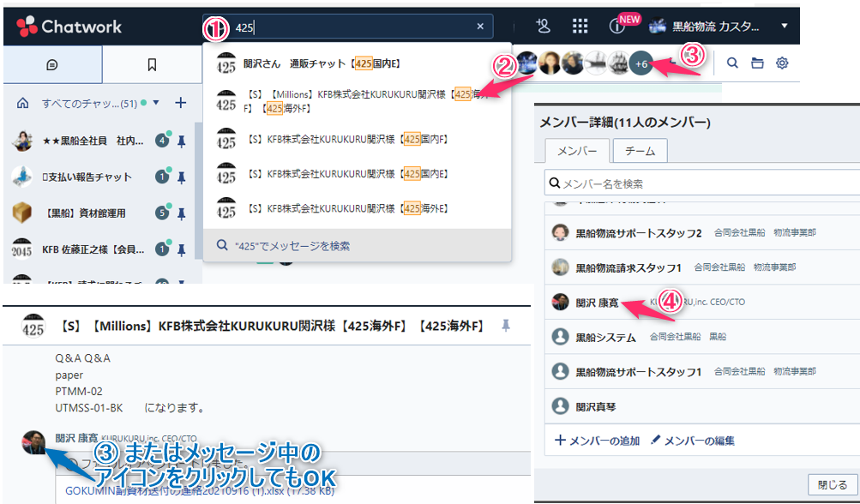This screenshot has height=504, width=860.
Task: Open the GOKUMIN副資材送付の連絡 xlsx file link
Action: 200,491
